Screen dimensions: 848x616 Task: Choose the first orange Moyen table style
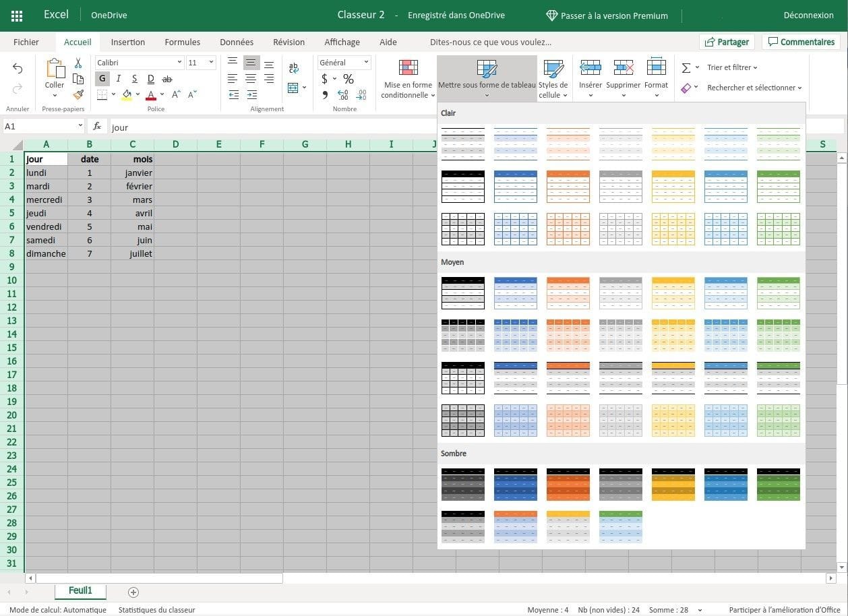pyautogui.click(x=568, y=292)
